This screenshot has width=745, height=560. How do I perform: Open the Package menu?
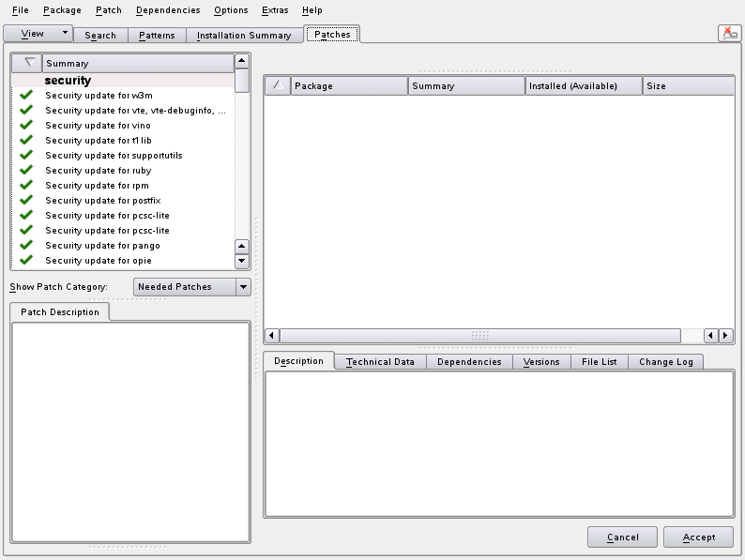click(62, 10)
